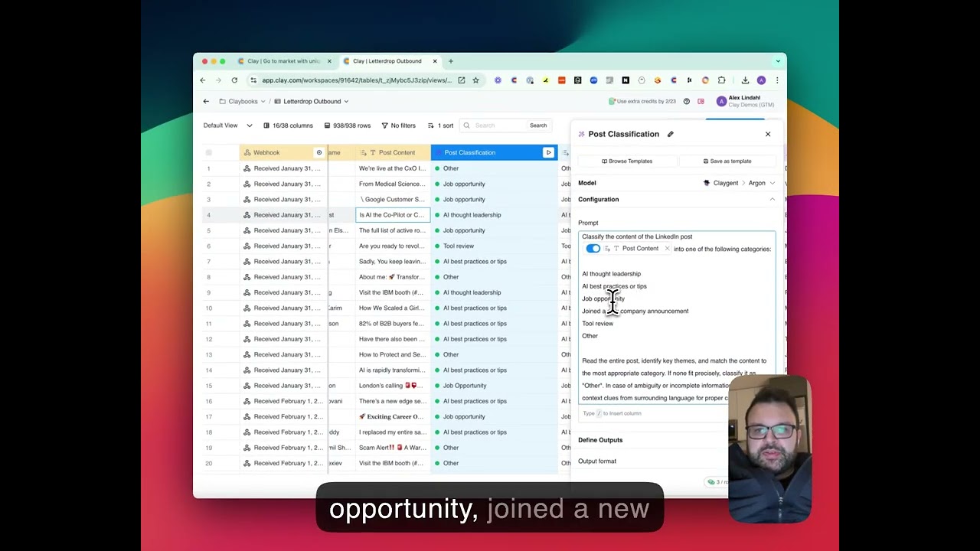This screenshot has width=980, height=551.
Task: Click the Webhook column settings icon
Action: pos(319,153)
